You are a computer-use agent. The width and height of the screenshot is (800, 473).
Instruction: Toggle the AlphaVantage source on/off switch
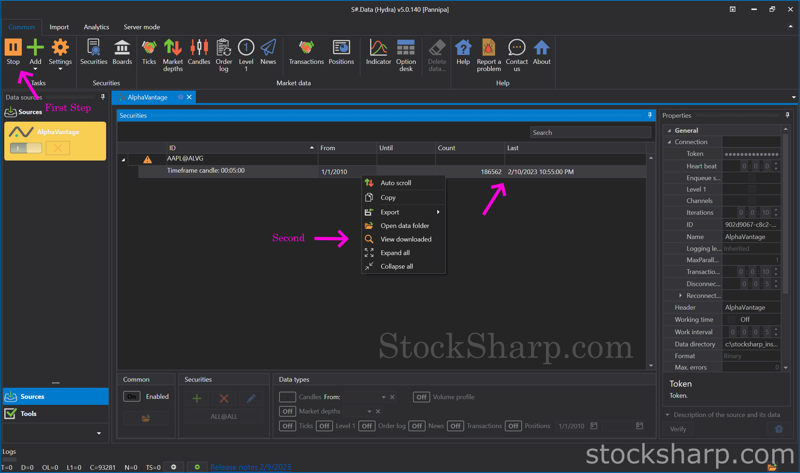coord(26,148)
